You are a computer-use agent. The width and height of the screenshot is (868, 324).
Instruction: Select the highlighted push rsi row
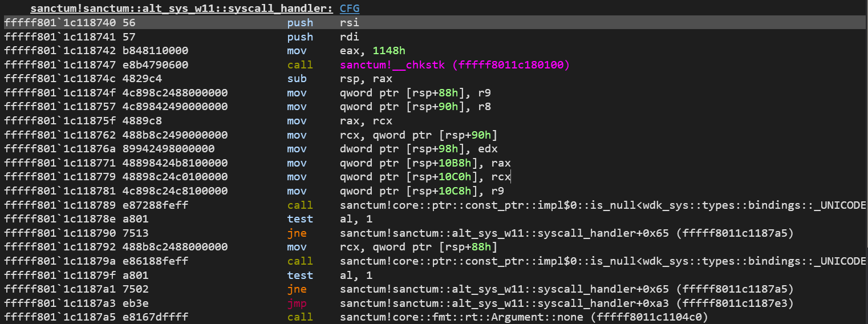click(x=434, y=23)
